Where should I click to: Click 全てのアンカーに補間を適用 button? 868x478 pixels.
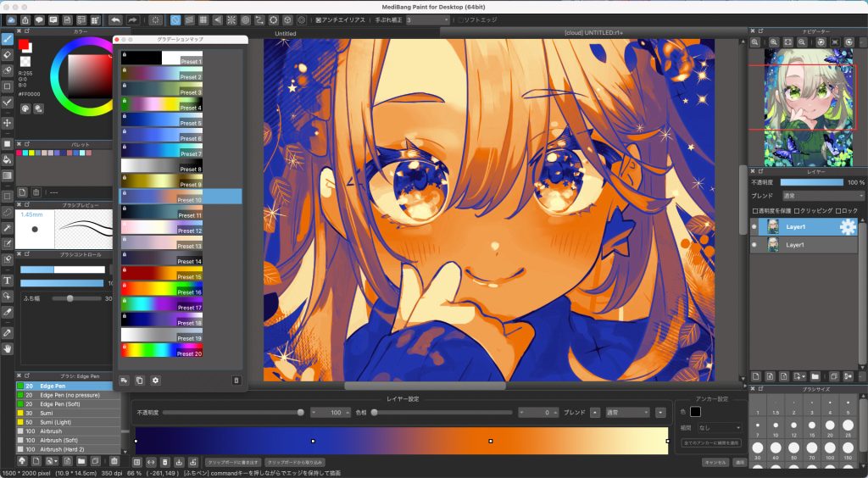711,443
